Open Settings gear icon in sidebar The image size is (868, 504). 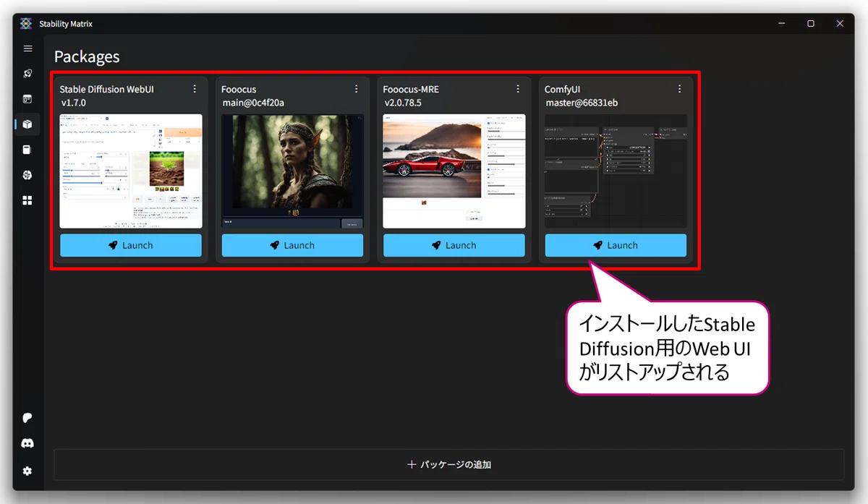click(27, 471)
